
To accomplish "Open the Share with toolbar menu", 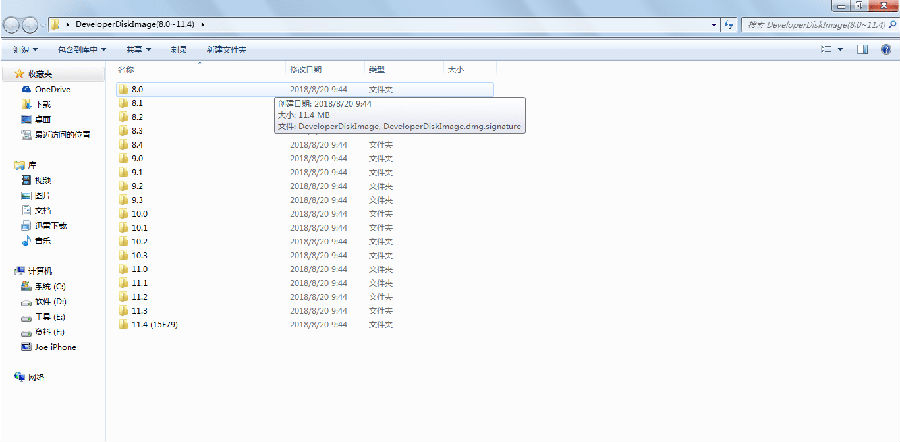I will (138, 50).
